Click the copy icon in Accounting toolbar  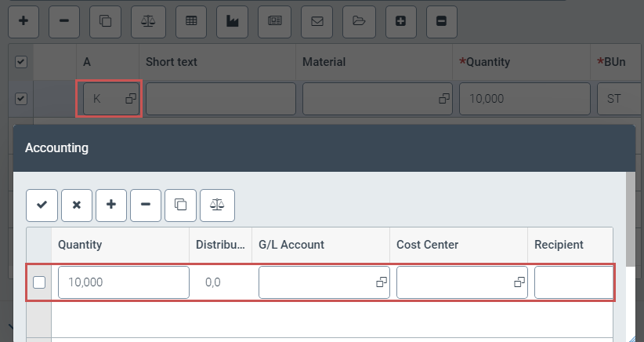(x=180, y=205)
